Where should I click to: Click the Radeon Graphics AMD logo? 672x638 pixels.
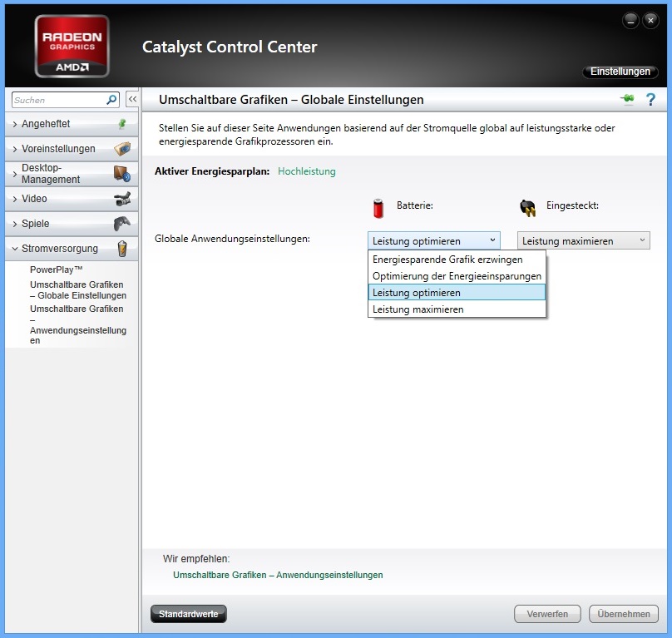(x=72, y=47)
